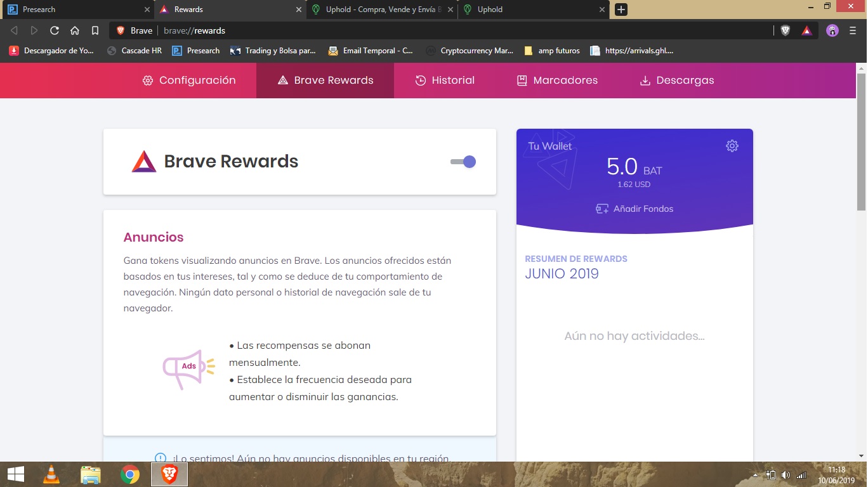Open Cryptocurrency Mar... bookmark
Screen dimensions: 868x487
[x=470, y=51]
